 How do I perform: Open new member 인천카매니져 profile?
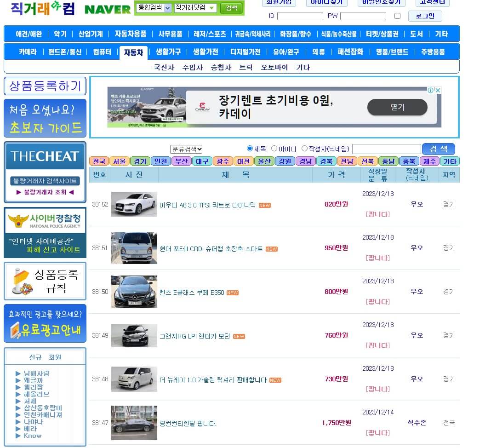click(43, 415)
